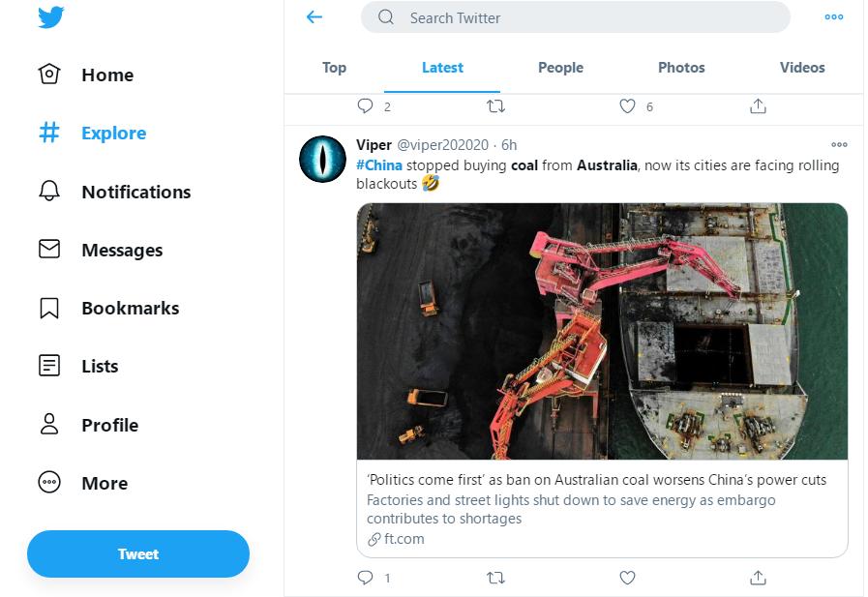Share Viper's tweet using share icon
Viewport: 868px width, 597px height.
pos(759,578)
